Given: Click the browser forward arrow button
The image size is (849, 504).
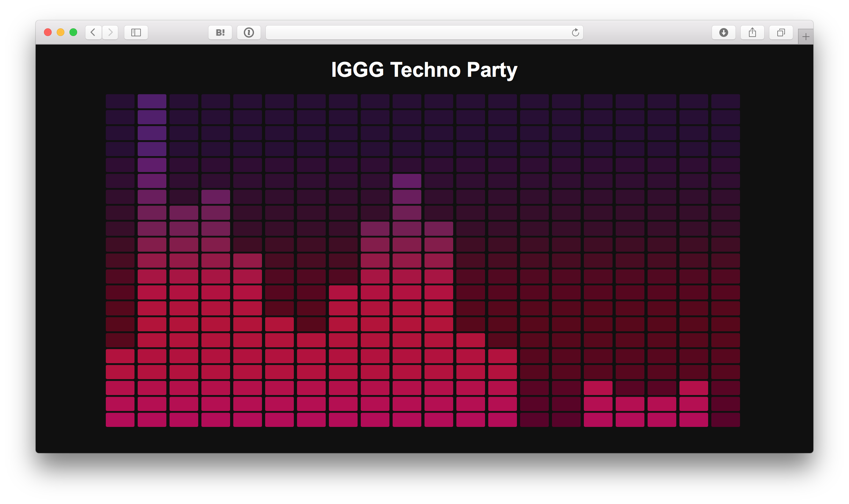Looking at the screenshot, I should tap(110, 32).
